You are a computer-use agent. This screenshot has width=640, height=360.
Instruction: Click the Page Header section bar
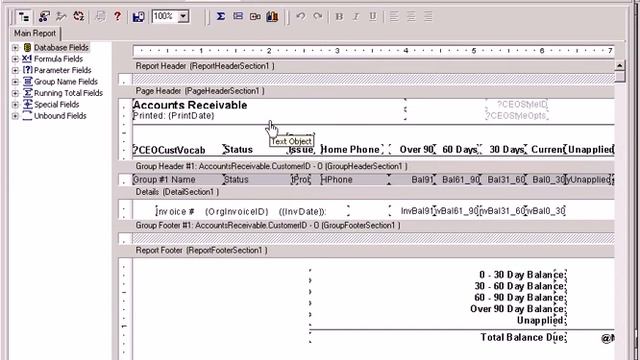pos(366,91)
